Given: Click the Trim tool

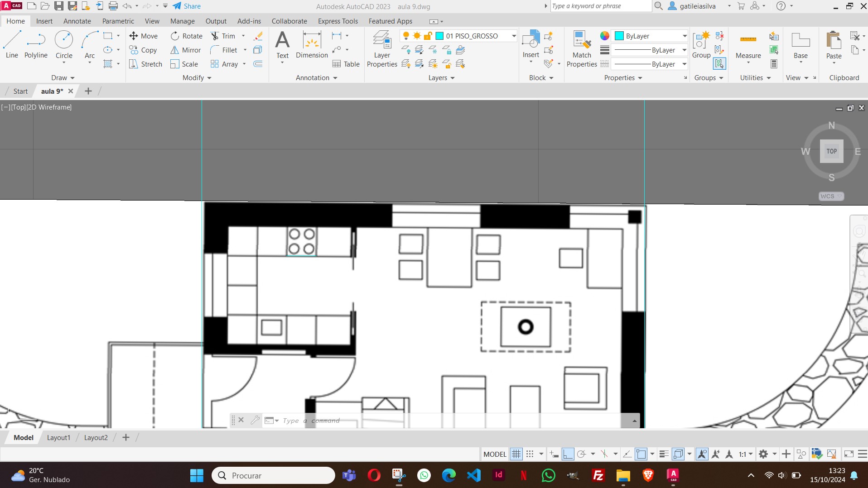Looking at the screenshot, I should (223, 36).
